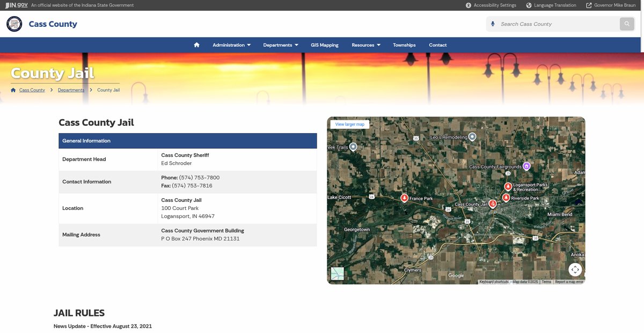Open the map camera controls button

click(x=575, y=270)
